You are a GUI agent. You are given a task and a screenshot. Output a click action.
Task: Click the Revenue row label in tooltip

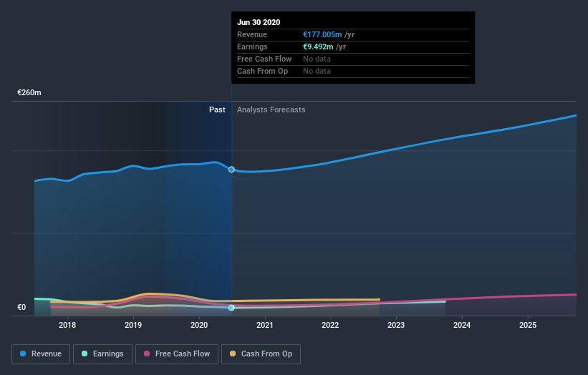tap(252, 34)
